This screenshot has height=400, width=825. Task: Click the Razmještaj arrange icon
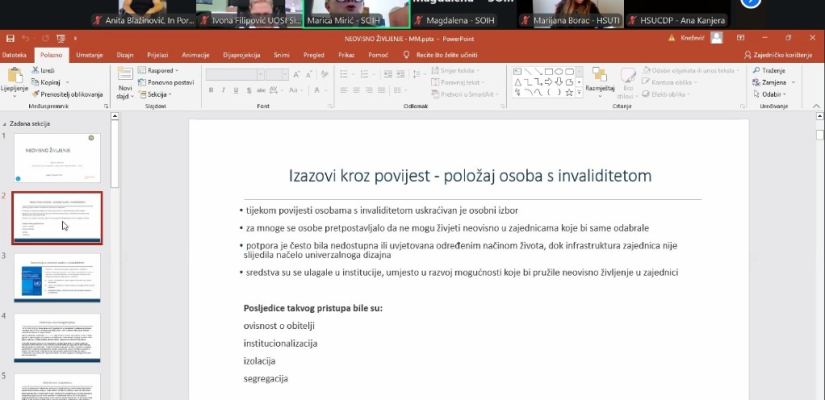point(599,75)
